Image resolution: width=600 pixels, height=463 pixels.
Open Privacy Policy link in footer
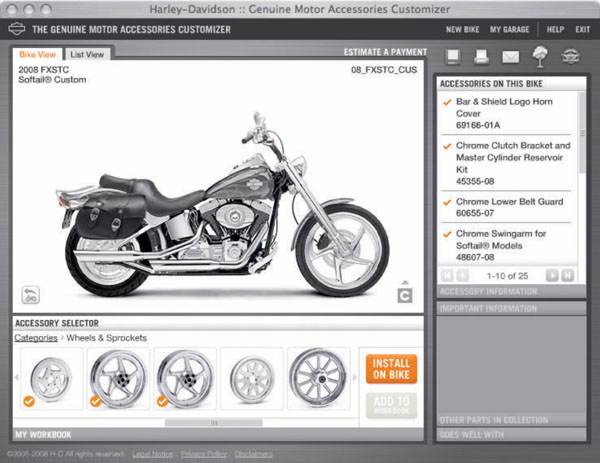coord(204,454)
